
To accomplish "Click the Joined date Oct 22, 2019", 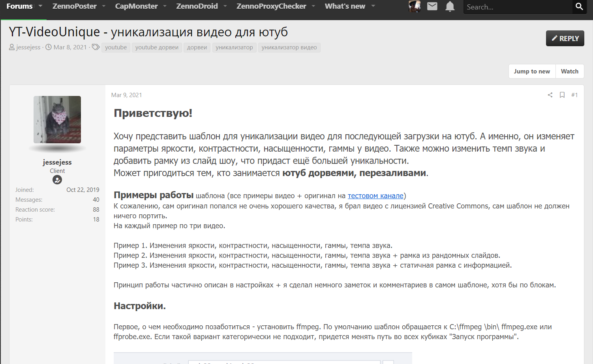I will click(x=83, y=190).
